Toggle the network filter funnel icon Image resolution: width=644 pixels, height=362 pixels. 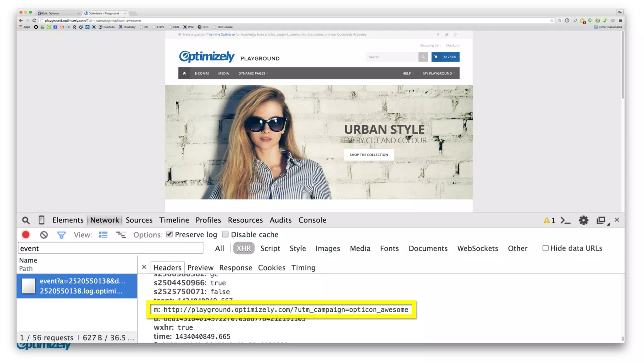coord(61,235)
